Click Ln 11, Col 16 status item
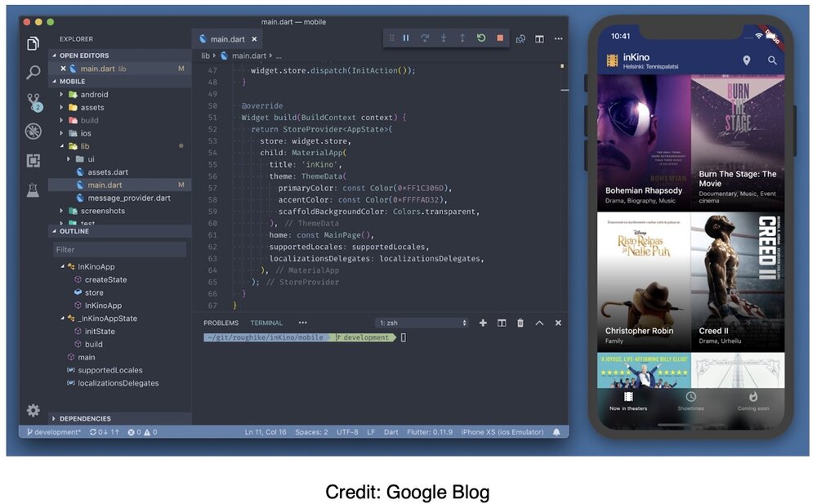Image resolution: width=817 pixels, height=504 pixels. [x=266, y=432]
